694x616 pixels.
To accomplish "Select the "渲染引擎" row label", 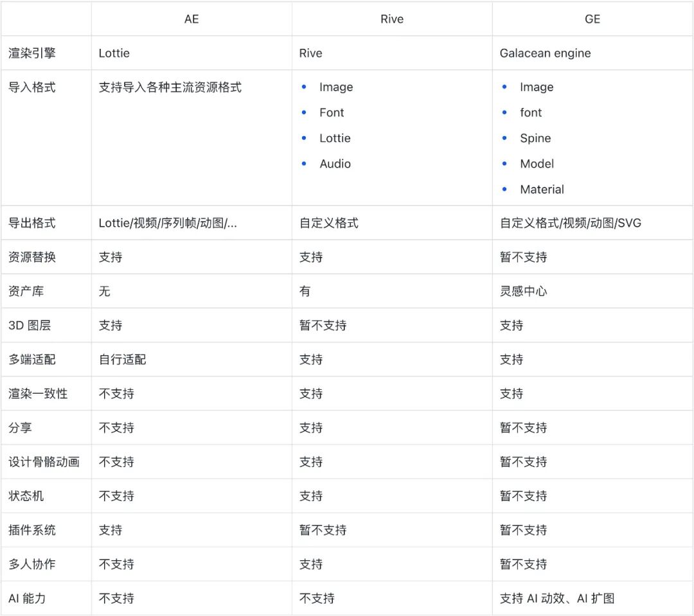I will pyautogui.click(x=32, y=53).
